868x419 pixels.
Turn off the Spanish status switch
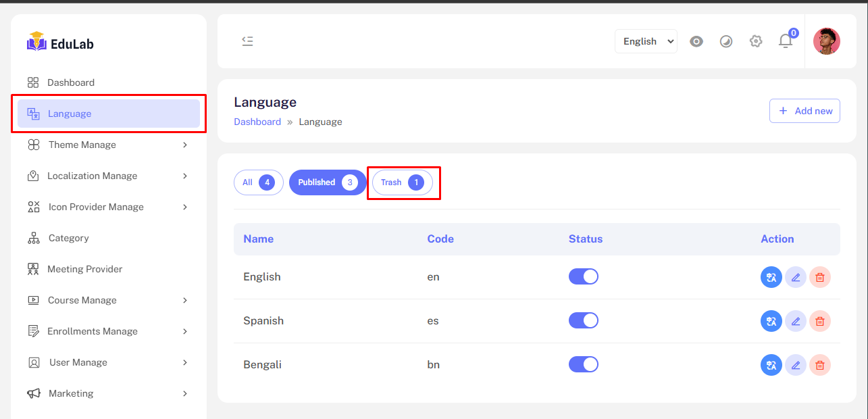tap(583, 320)
